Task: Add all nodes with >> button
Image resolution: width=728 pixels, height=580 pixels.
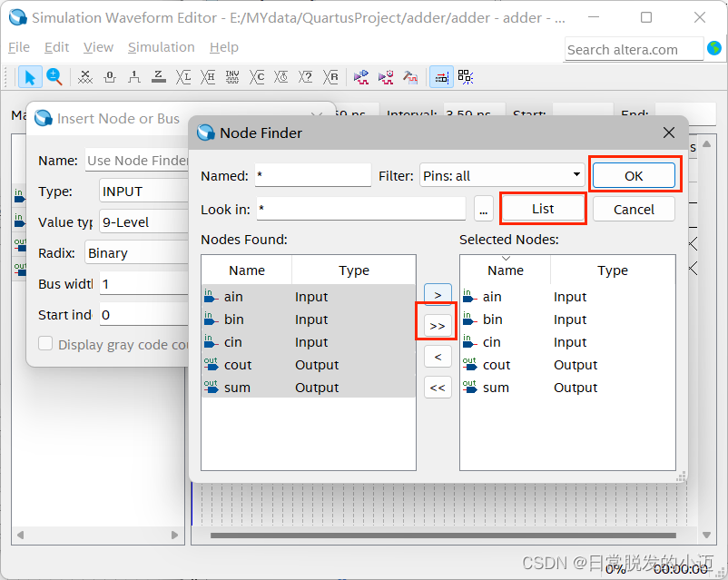Action: (x=438, y=325)
